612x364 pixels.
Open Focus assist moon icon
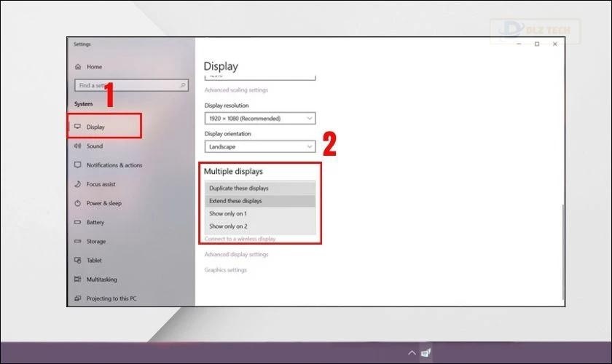click(77, 184)
